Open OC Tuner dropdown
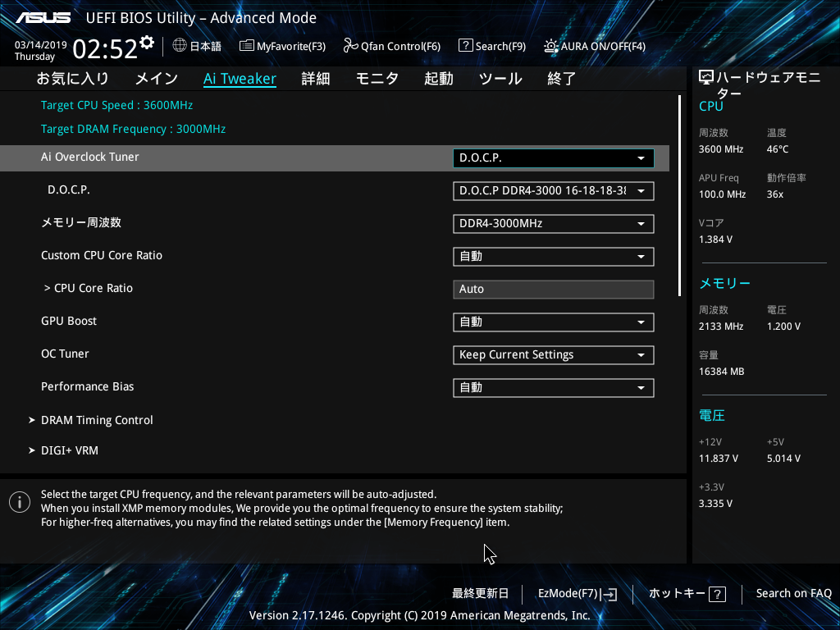The height and width of the screenshot is (630, 840). pyautogui.click(x=554, y=354)
